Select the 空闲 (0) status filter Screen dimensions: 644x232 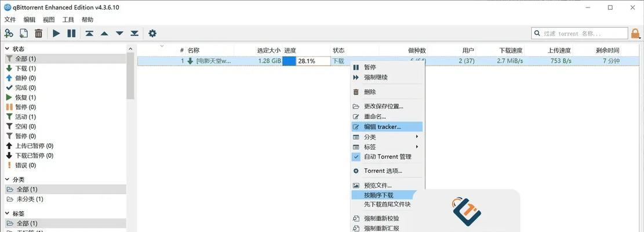(65, 126)
